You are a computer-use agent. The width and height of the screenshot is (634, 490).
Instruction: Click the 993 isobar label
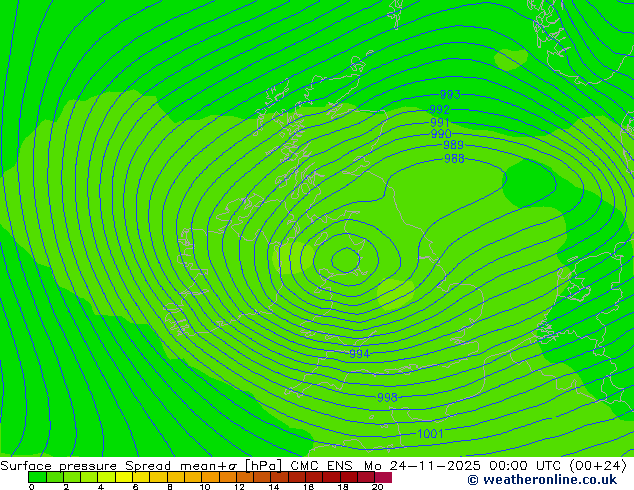(450, 95)
